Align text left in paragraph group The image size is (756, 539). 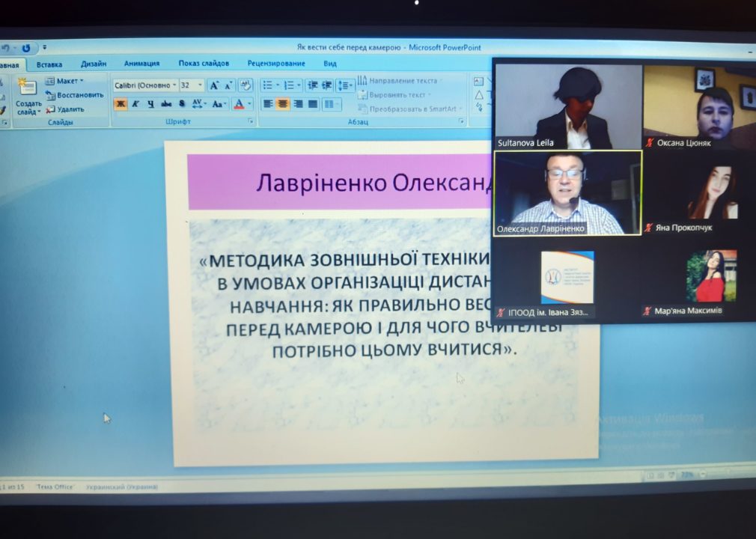click(x=268, y=103)
